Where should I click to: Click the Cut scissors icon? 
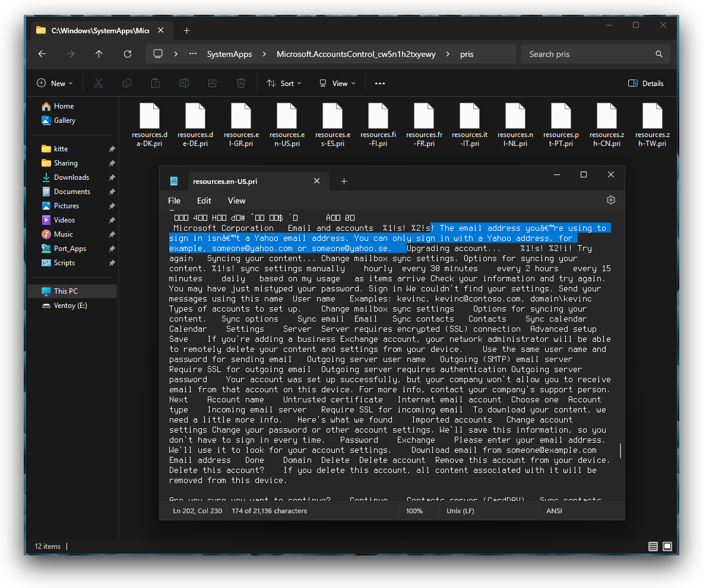coord(99,83)
